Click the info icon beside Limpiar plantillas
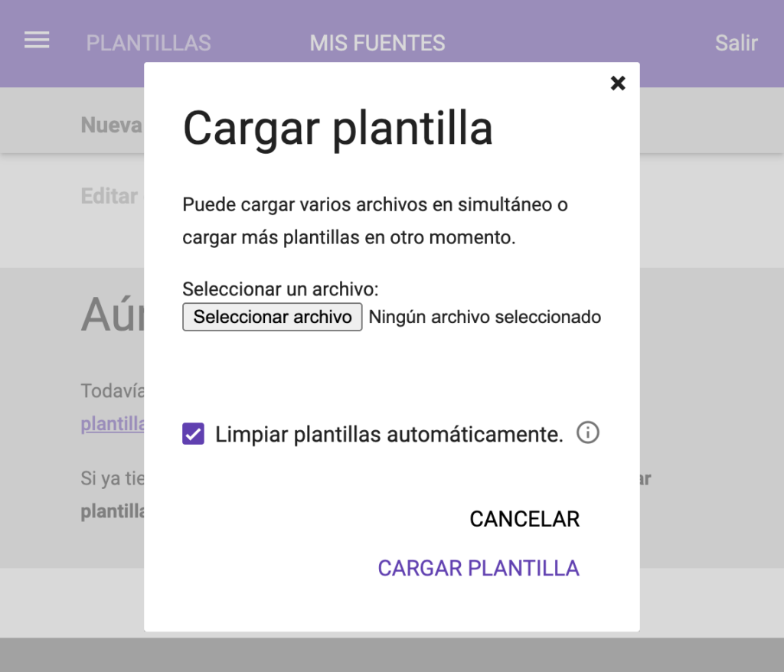 point(587,433)
